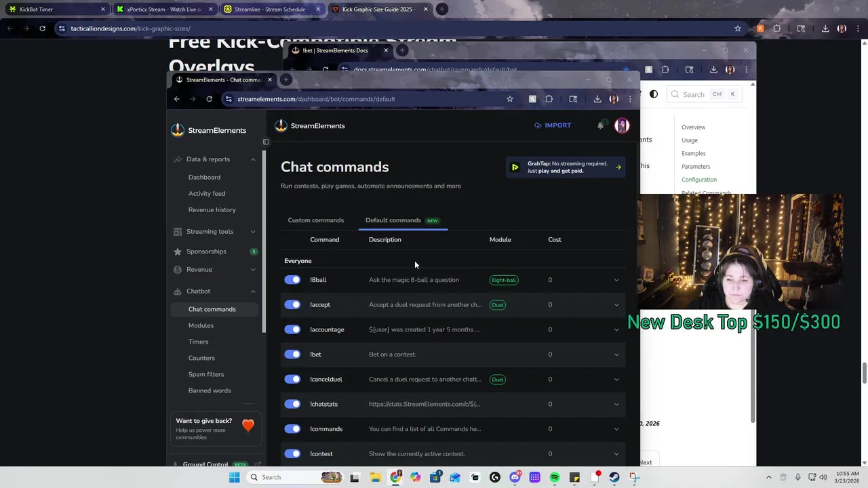Screen dimensions: 868x488
Task: Turn off the !accountage command
Action: (x=292, y=329)
